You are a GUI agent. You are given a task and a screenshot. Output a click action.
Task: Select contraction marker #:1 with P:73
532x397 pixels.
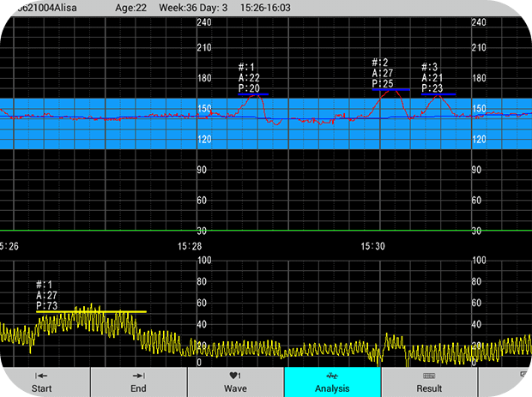click(x=47, y=295)
